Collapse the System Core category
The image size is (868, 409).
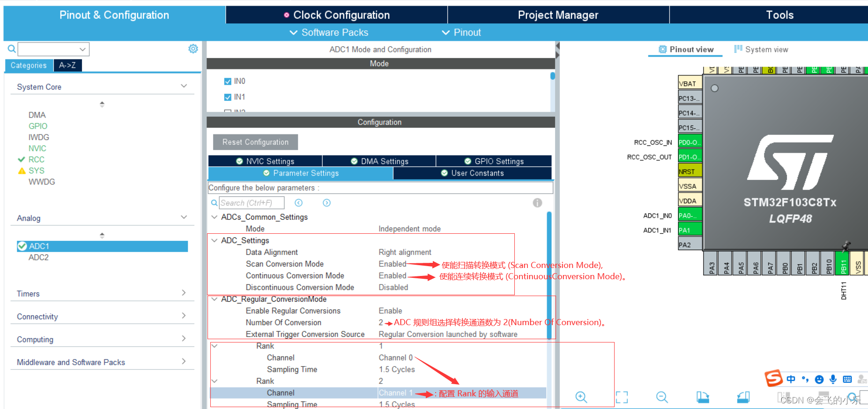point(184,86)
